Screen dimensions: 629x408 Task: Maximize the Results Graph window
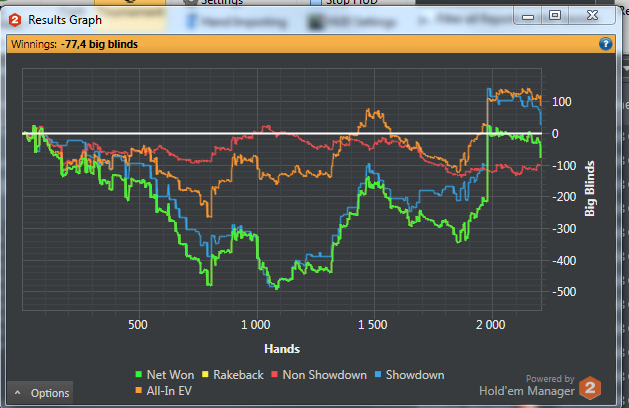click(555, 16)
